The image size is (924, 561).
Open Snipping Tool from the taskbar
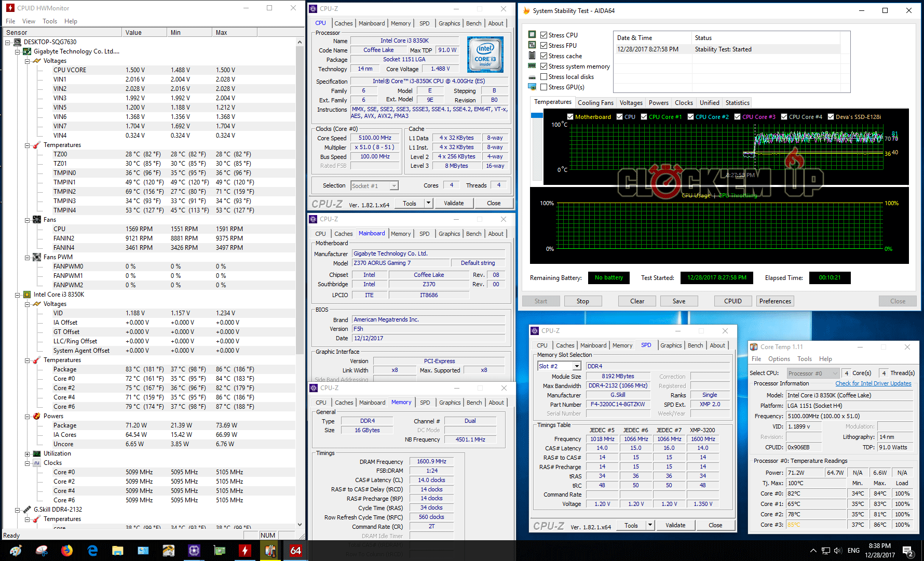click(42, 551)
